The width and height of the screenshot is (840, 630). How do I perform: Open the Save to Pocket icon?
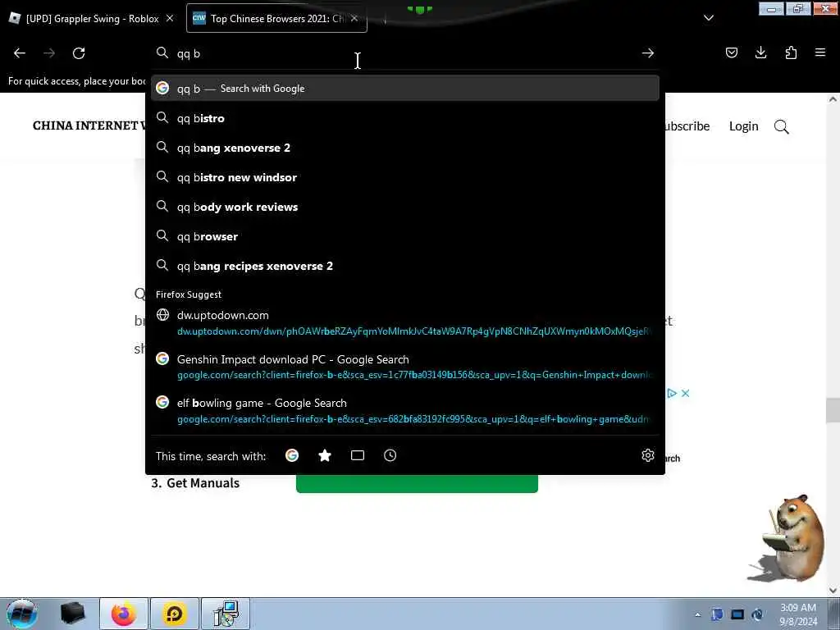[x=731, y=52]
